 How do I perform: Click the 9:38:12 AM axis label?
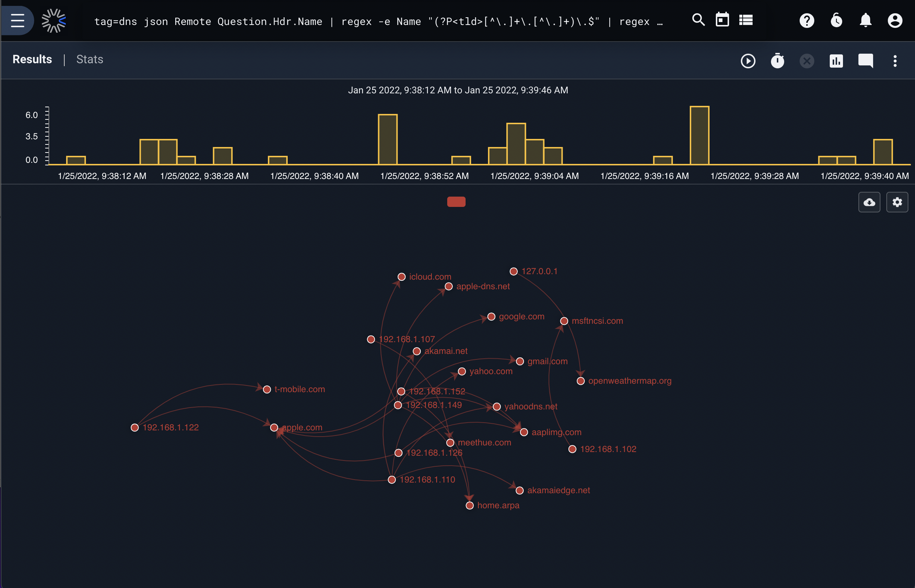point(102,176)
